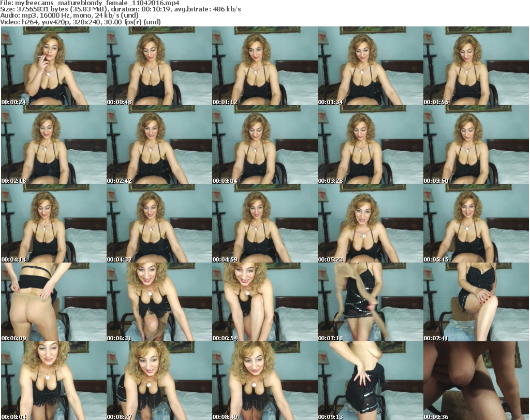
Task: Select the thumbnail timestamped 00:01:55
Action: [x=476, y=66]
